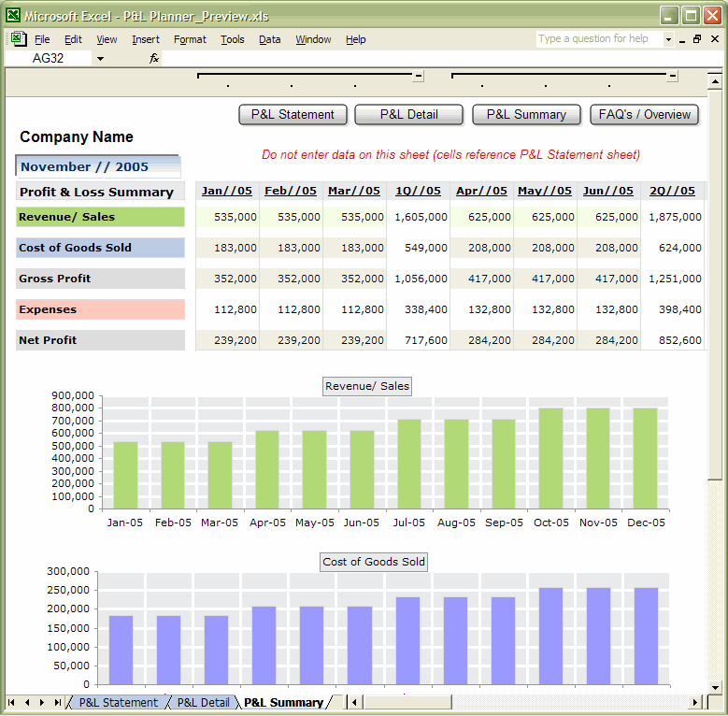Restore the workbook window inside Excel
The height and width of the screenshot is (716, 728).
pyautogui.click(x=697, y=39)
